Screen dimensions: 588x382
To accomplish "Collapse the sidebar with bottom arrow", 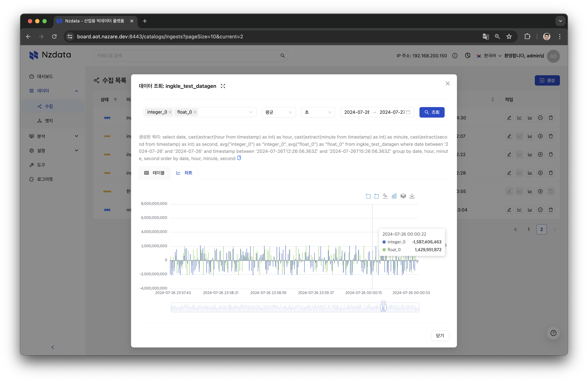I will click(53, 347).
